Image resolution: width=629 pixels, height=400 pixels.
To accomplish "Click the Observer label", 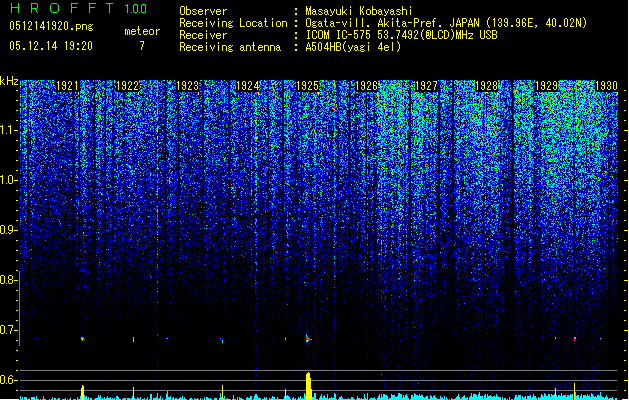I will coord(203,11).
